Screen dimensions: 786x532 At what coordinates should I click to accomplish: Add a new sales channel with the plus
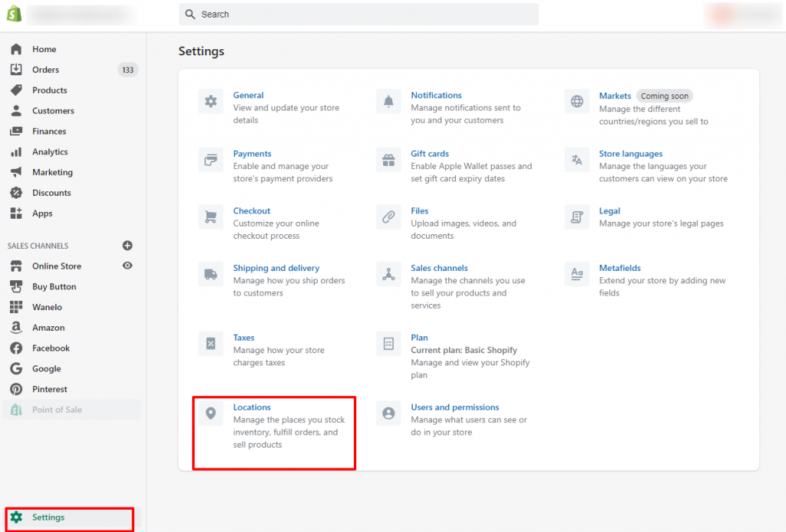[x=127, y=245]
